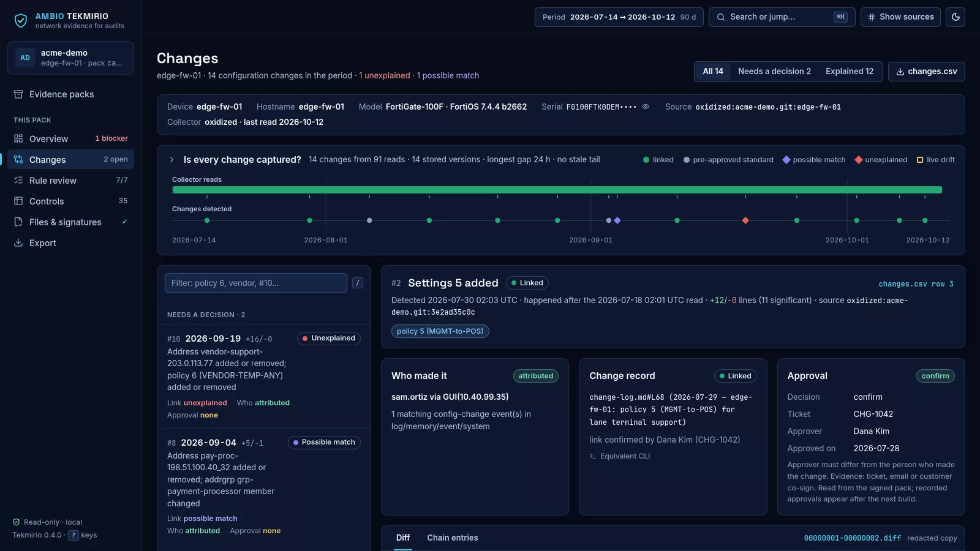Viewport: 980px width, 551px height.
Task: Open keyboard shortcuts with the ? key badge
Action: pyautogui.click(x=73, y=535)
